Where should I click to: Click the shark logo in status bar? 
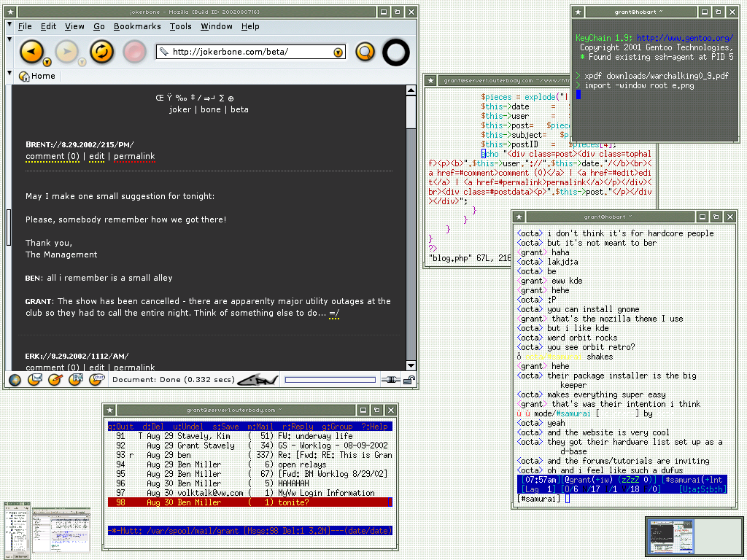[258, 380]
